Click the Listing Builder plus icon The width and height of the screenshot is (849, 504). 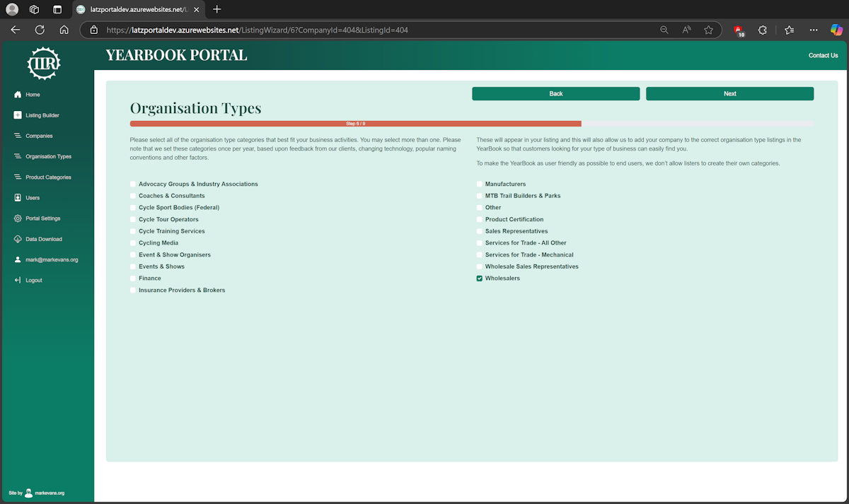(x=18, y=115)
